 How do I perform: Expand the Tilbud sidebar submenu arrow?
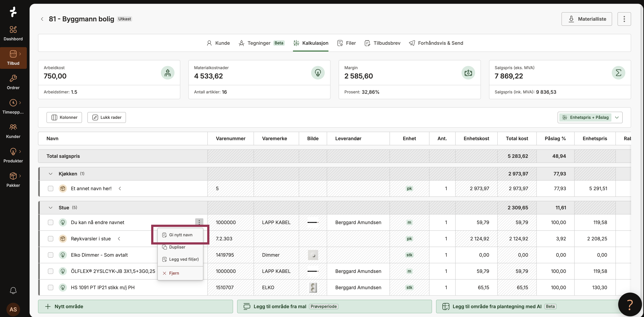(x=20, y=54)
